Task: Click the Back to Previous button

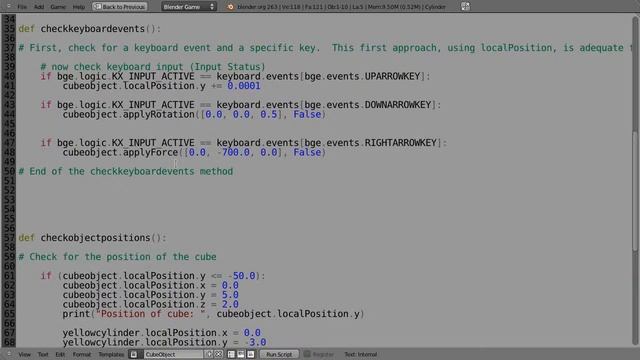Action: point(120,7)
